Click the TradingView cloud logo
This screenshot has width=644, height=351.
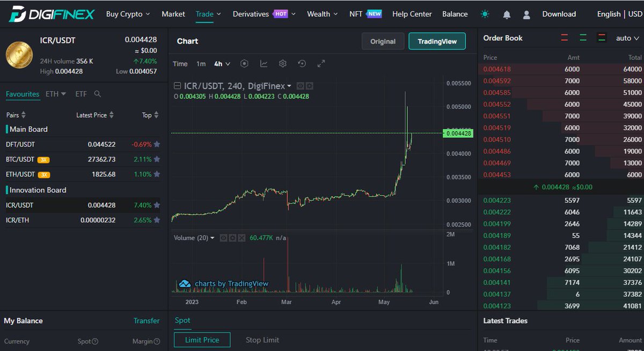coord(185,284)
